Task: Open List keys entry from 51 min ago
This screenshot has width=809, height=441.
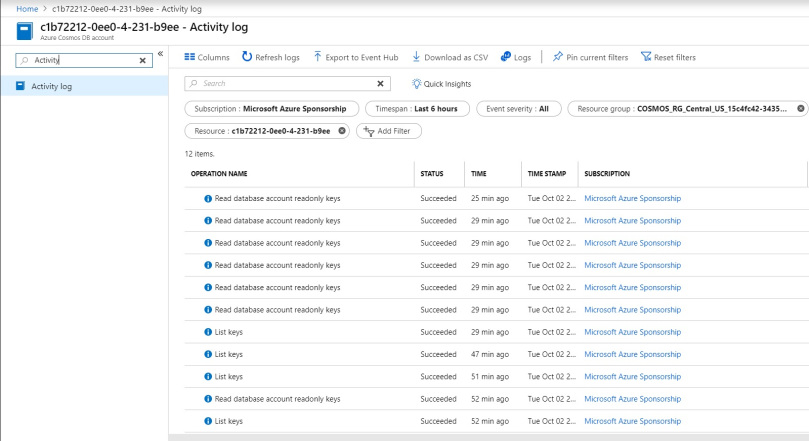Action: tap(229, 377)
